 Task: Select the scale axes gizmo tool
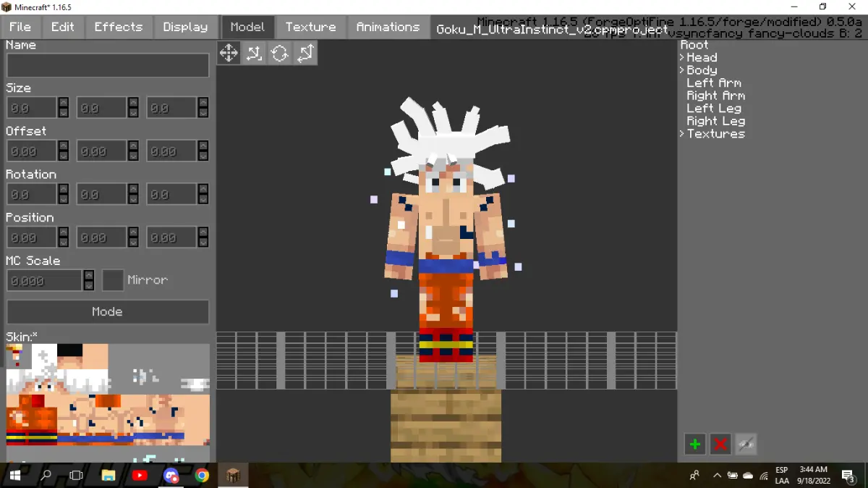(x=305, y=53)
